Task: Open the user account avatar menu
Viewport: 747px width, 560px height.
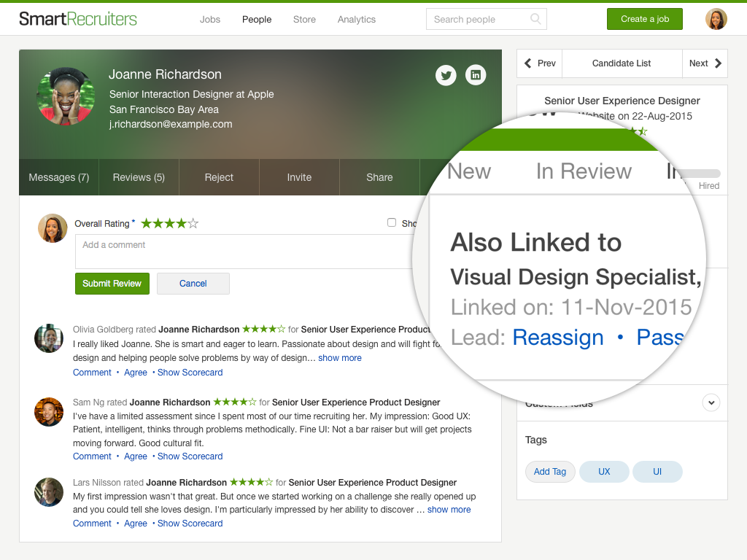Action: [x=716, y=19]
